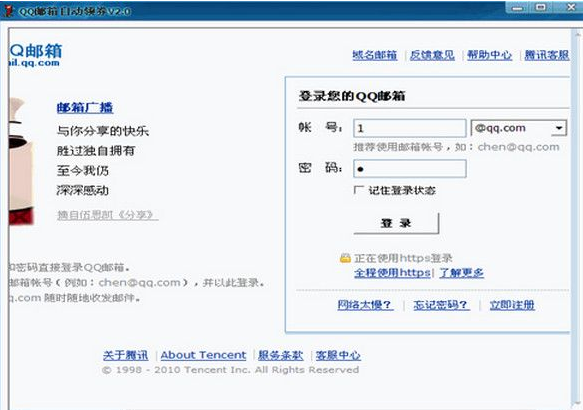Screen dimensions: 583x410
Task: Open the 腾讯客服 link
Action: coord(547,55)
